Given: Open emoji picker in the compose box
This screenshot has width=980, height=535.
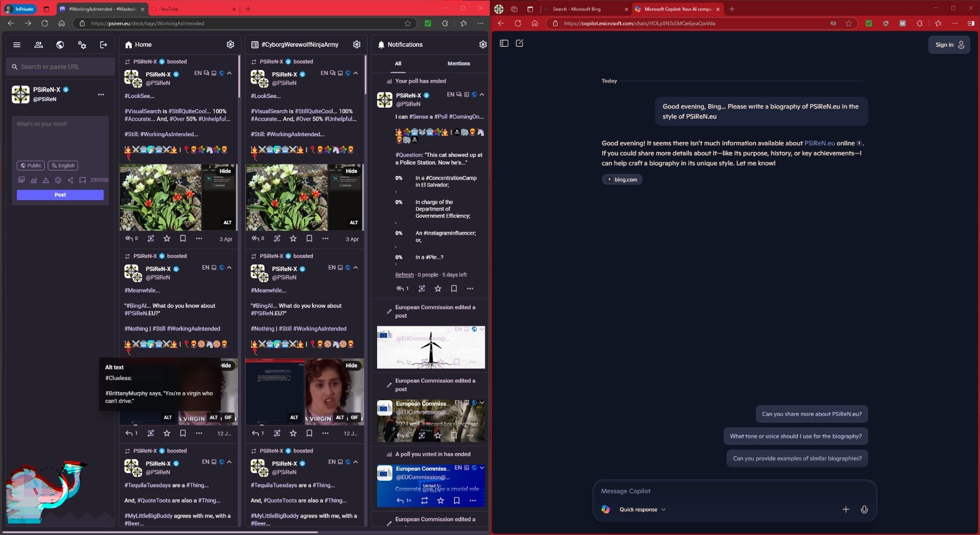Looking at the screenshot, I should [x=58, y=180].
